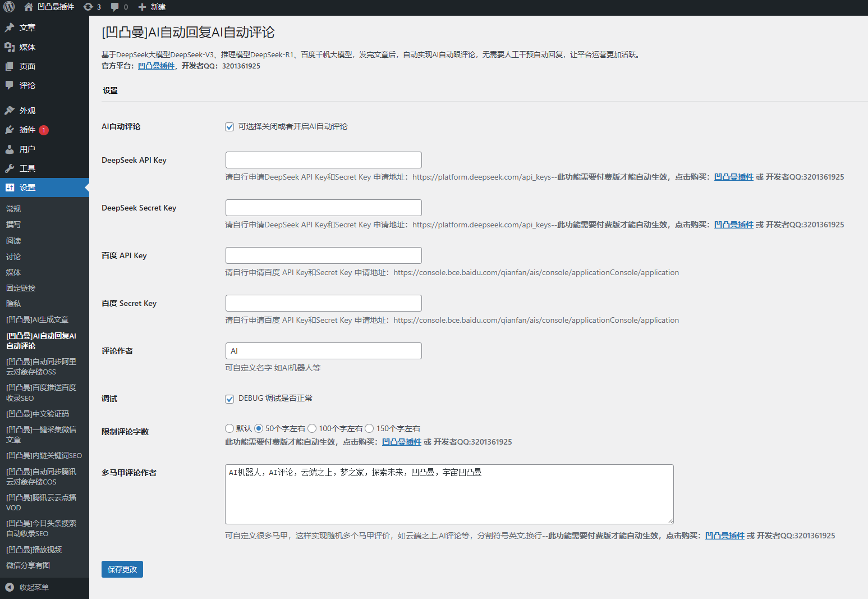Click the wrench icon beside 工具
The height and width of the screenshot is (599, 868).
tap(10, 168)
